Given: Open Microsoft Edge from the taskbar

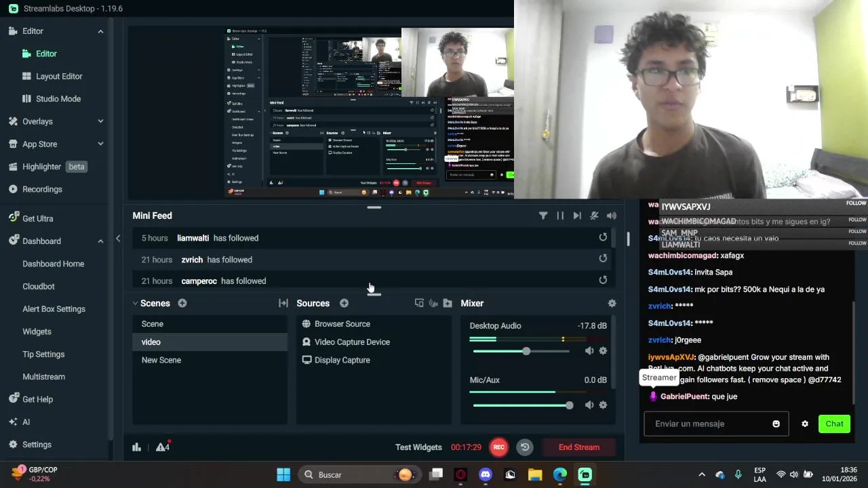Looking at the screenshot, I should click(x=559, y=474).
